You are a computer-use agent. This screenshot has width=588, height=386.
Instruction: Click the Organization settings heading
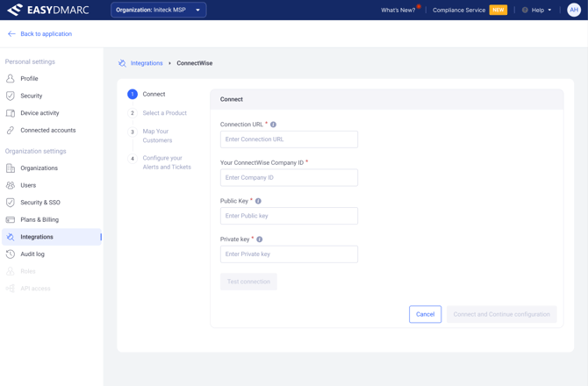point(36,151)
